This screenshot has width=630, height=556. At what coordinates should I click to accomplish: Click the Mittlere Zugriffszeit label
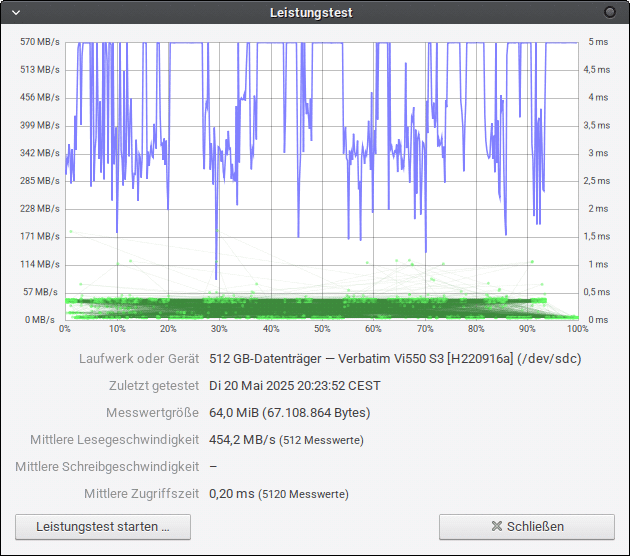(141, 493)
